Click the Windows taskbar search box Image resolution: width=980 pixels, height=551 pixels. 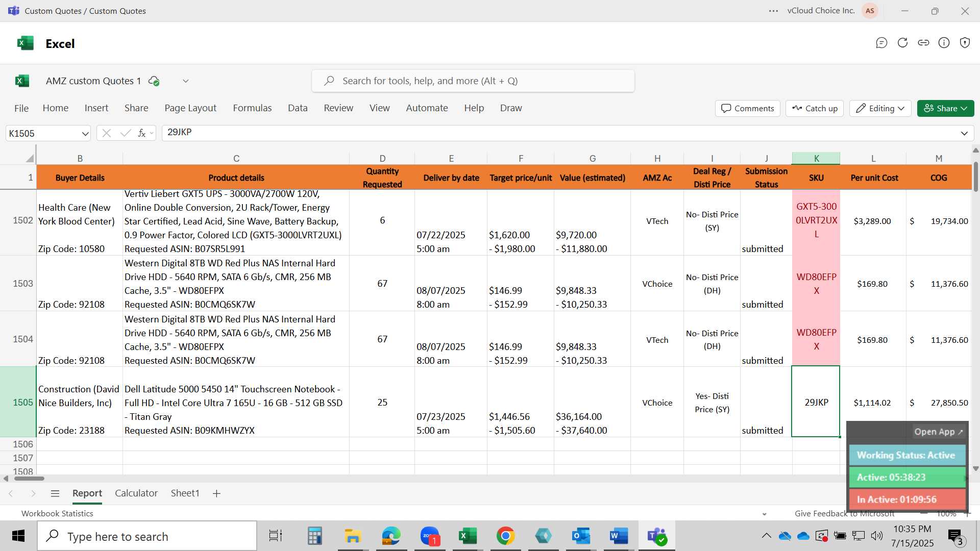[147, 536]
